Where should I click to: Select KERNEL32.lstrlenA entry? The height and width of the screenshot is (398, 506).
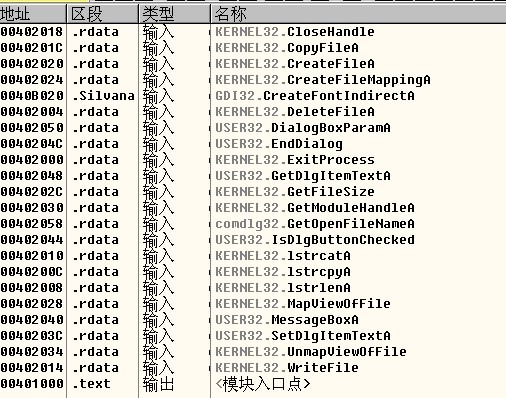click(x=283, y=288)
